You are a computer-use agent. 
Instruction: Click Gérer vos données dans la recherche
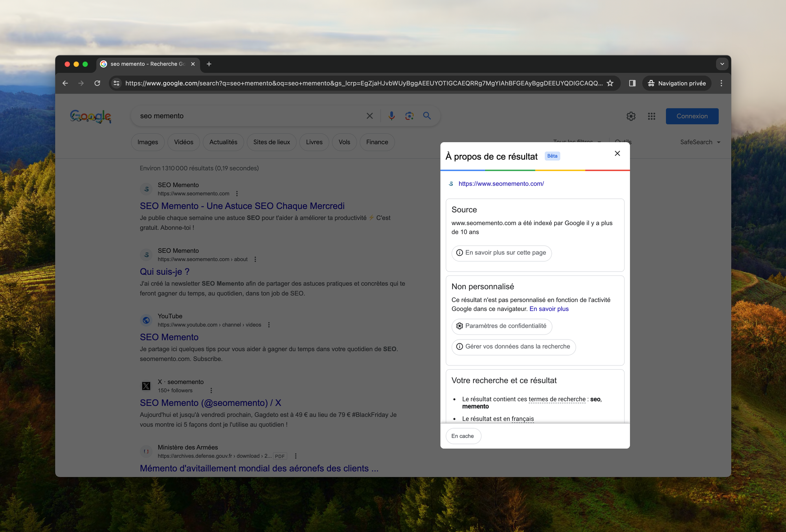513,347
